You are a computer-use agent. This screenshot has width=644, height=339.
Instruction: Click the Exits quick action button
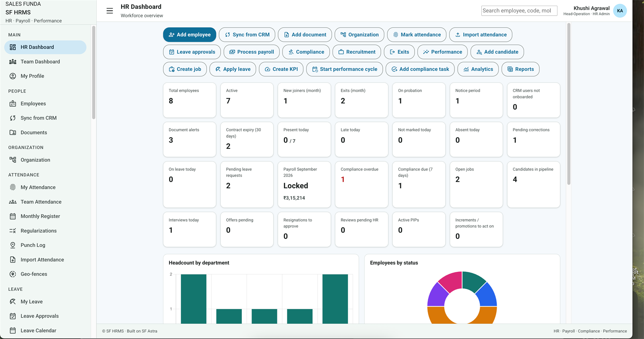[399, 52]
